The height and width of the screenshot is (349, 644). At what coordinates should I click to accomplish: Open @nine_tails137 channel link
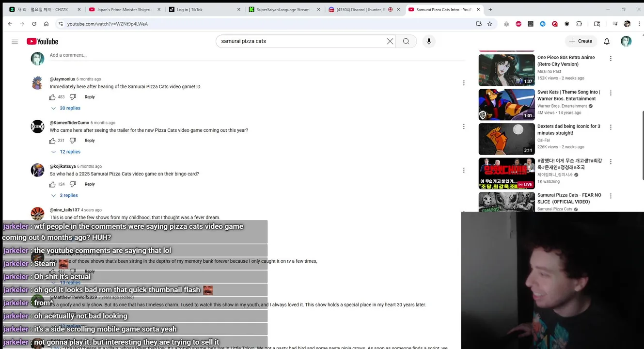(x=64, y=210)
